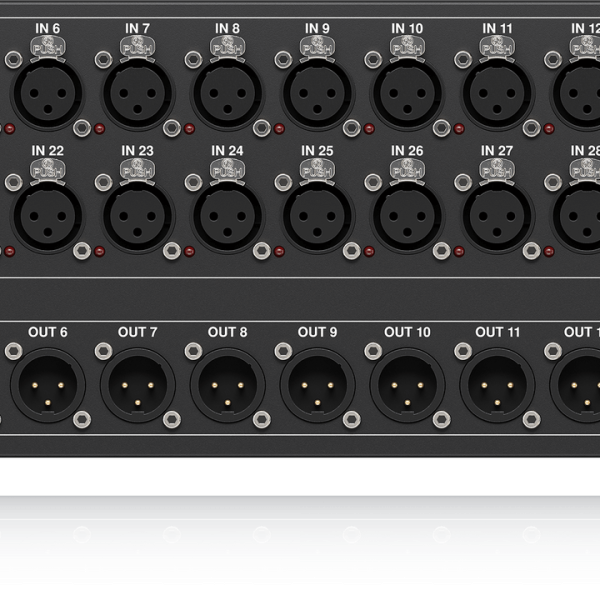The image size is (600, 600).
Task: Click the IN 24 XLR input socket
Action: pos(228,217)
